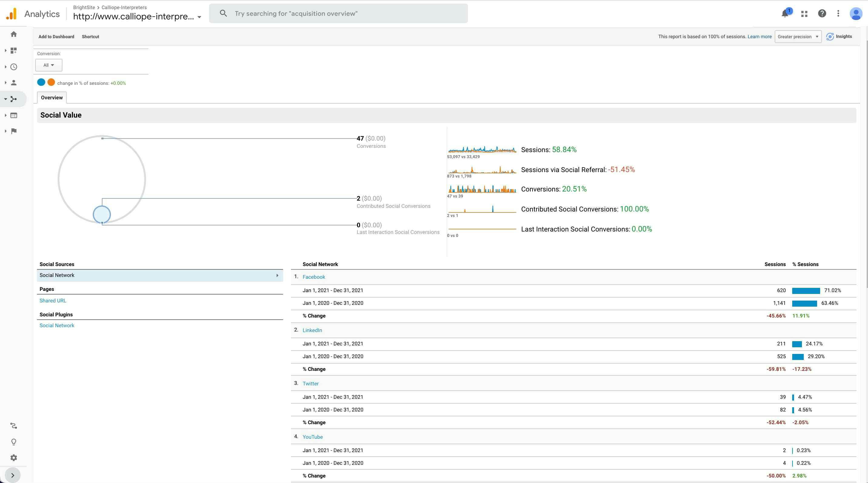Expand the sidebar navigation chevron
The width and height of the screenshot is (868, 483).
[x=13, y=475]
